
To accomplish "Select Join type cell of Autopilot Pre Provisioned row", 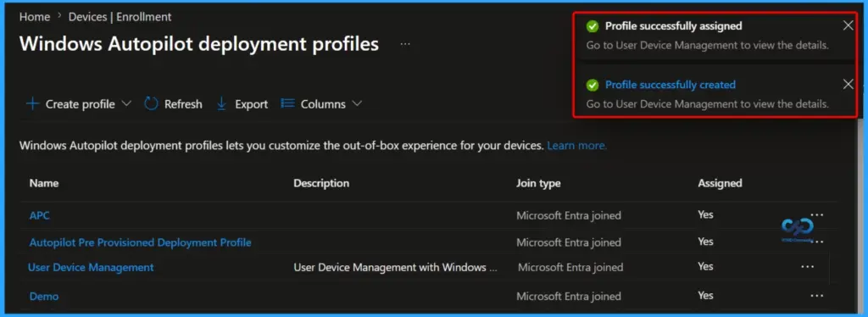I will click(569, 242).
